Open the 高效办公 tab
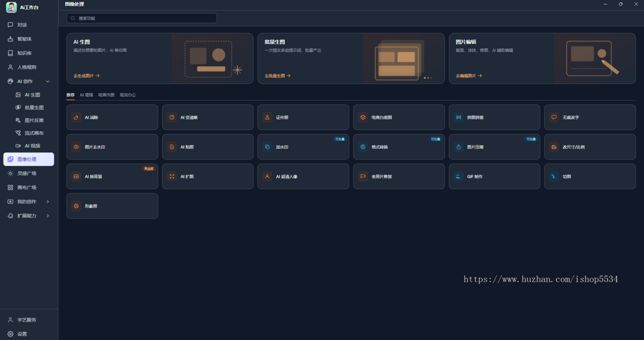 click(128, 95)
